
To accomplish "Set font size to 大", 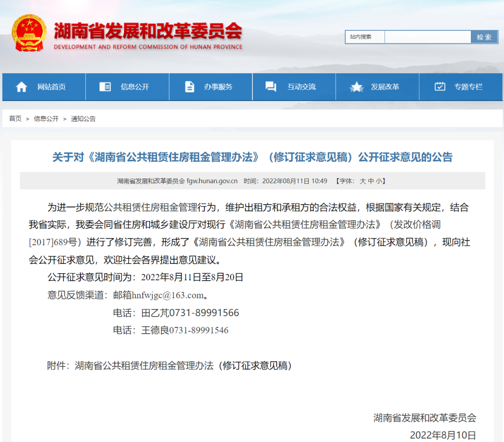I will 363,181.
